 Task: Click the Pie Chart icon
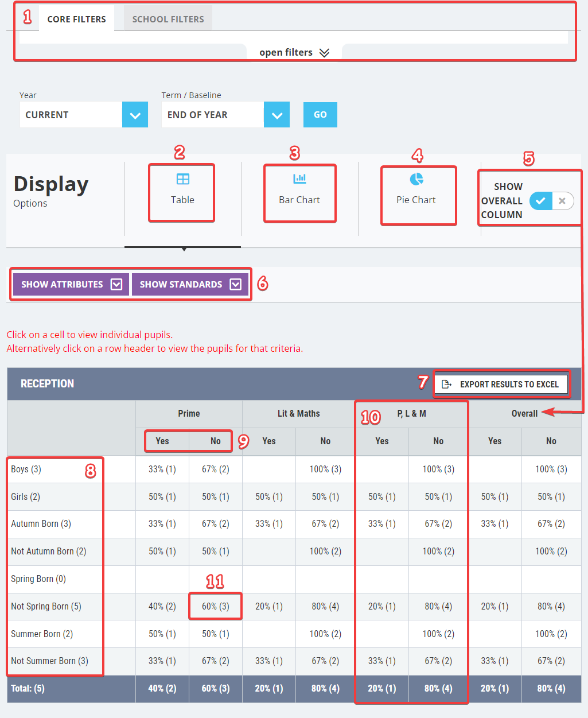(416, 179)
